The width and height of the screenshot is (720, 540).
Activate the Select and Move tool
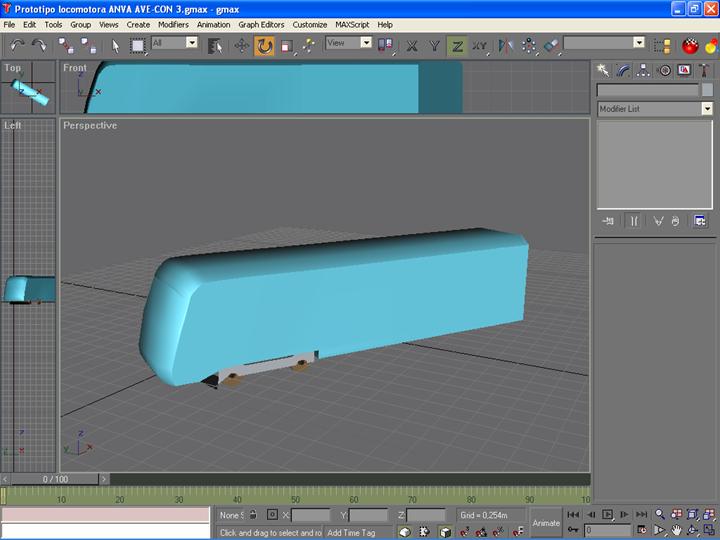[242, 45]
